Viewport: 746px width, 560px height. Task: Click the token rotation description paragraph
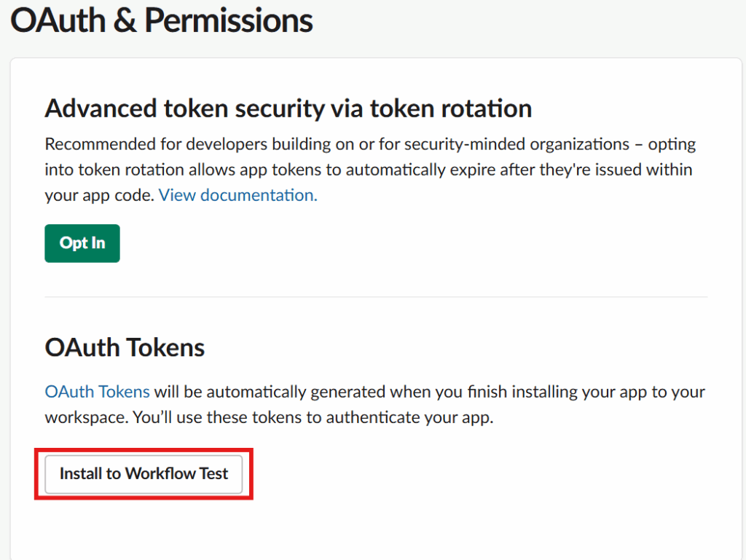[368, 170]
